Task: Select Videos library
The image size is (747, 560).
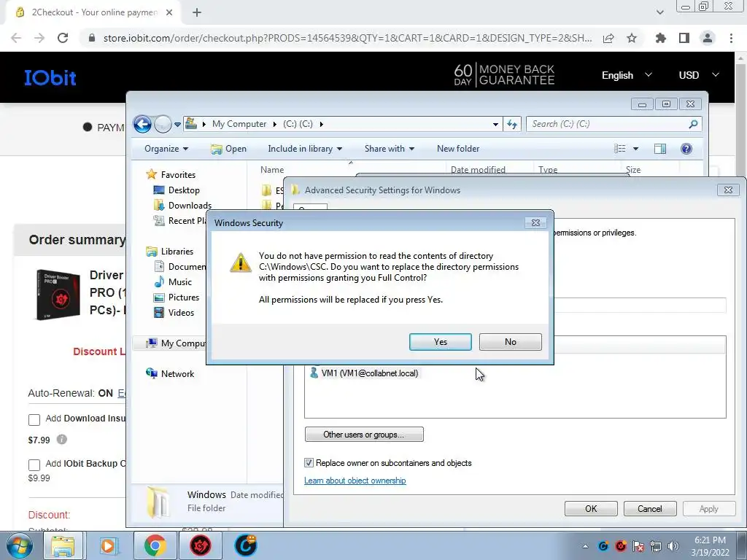Action: pos(174,312)
